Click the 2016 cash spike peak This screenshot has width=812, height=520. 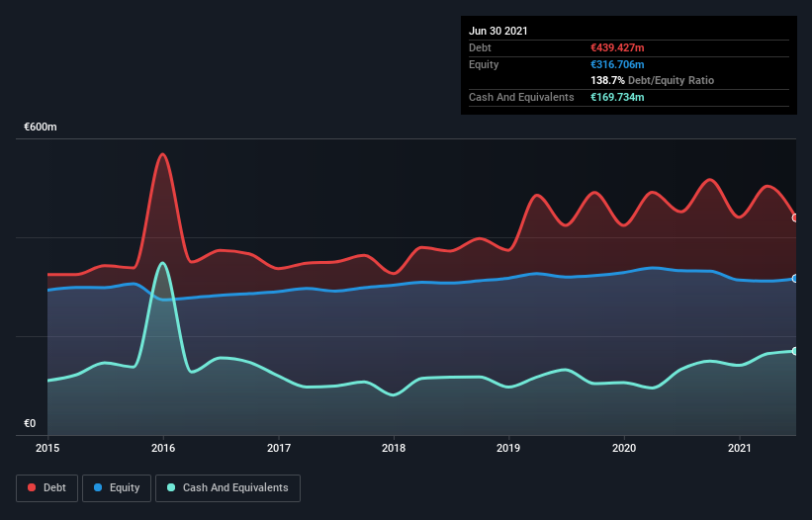[162, 263]
